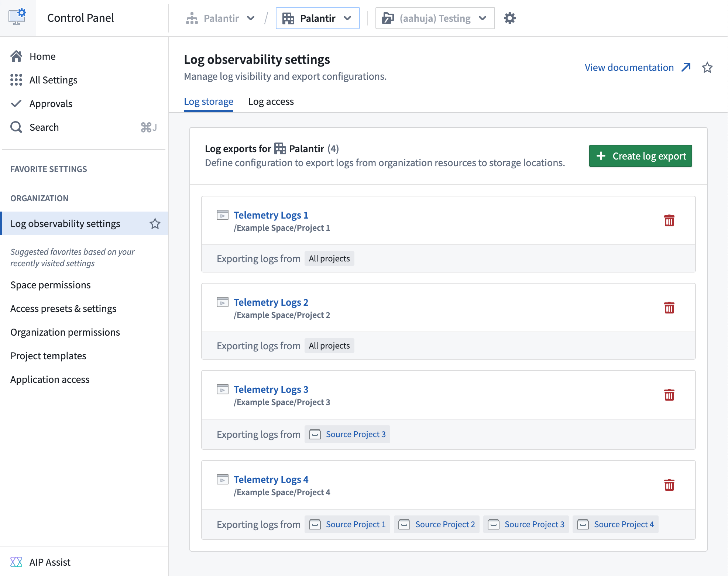728x576 pixels.
Task: Delete the Telemetry Logs 3 export
Action: coord(669,395)
